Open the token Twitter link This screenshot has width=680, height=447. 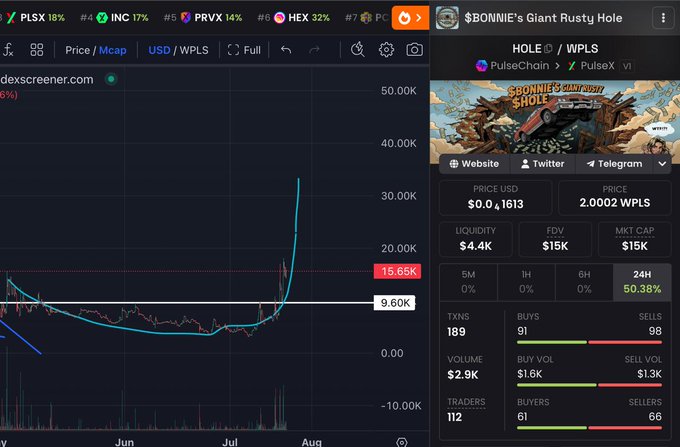click(543, 164)
